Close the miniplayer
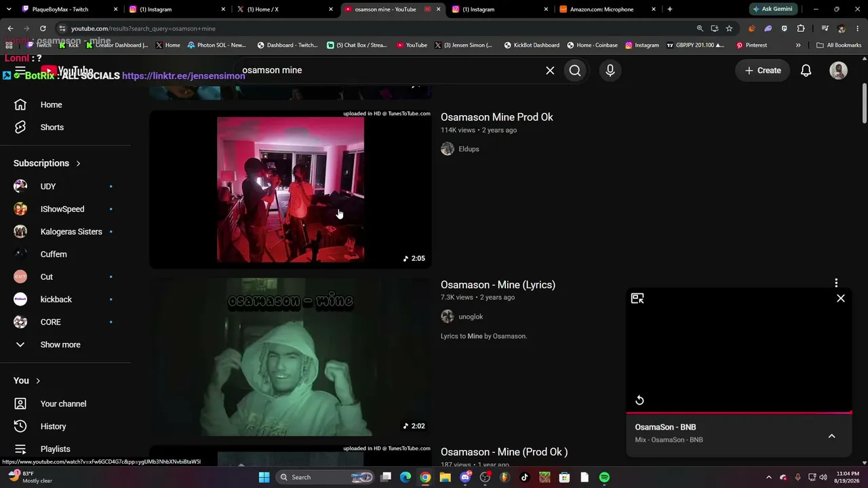Viewport: 868px width, 488px height. click(x=841, y=298)
